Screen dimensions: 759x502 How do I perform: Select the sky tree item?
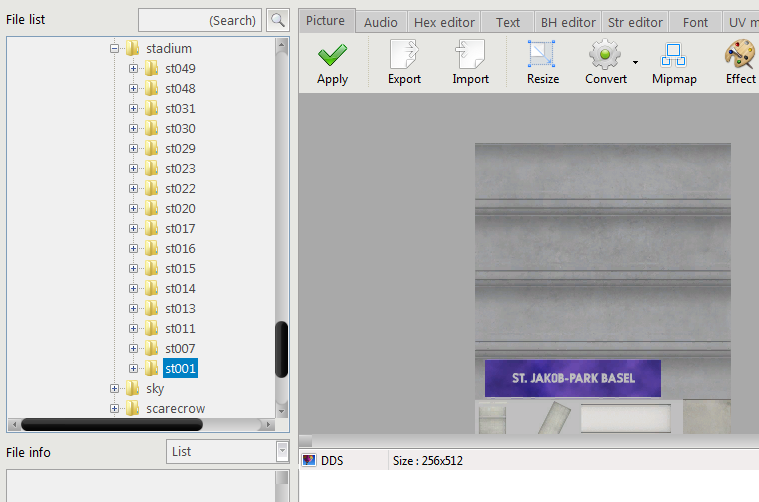(x=155, y=388)
